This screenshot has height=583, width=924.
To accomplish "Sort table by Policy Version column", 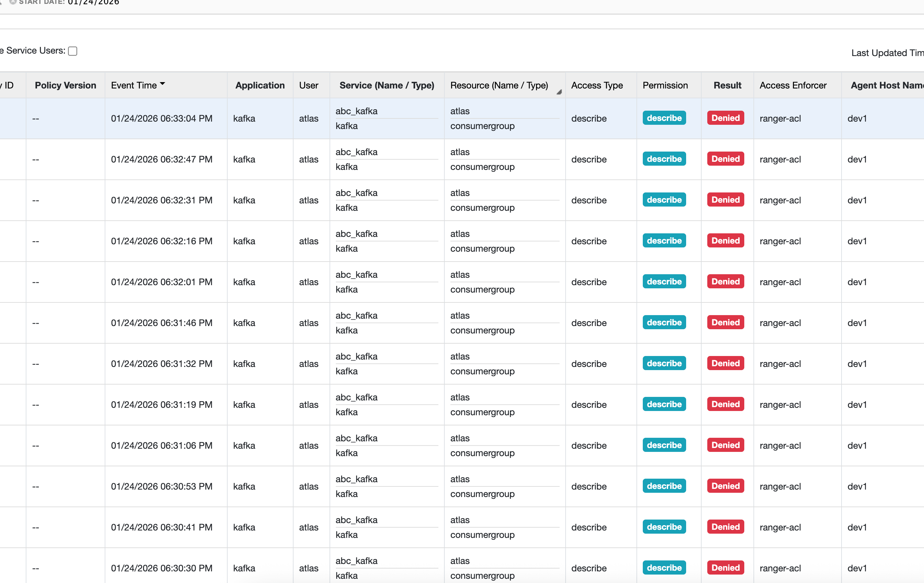I will (x=65, y=85).
